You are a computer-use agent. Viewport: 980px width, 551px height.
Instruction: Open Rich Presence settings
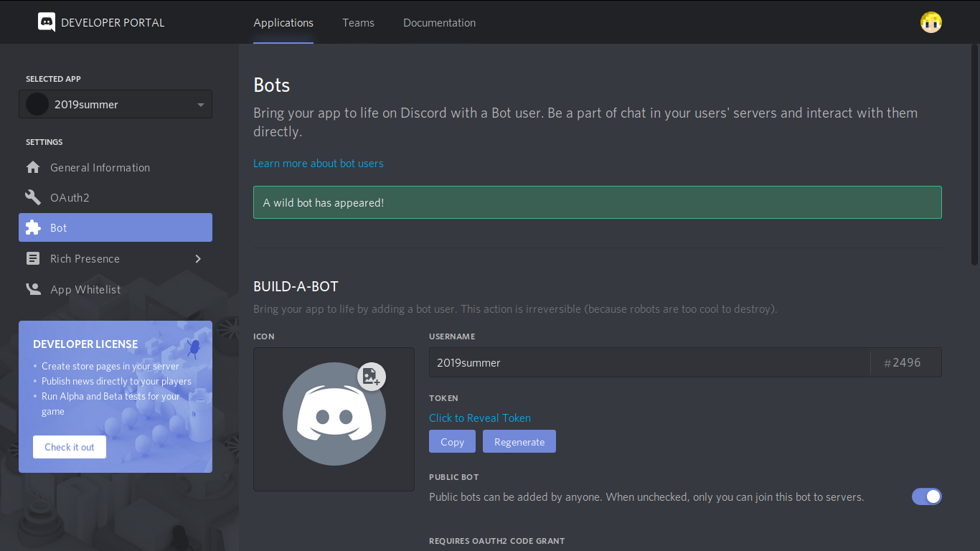[116, 258]
